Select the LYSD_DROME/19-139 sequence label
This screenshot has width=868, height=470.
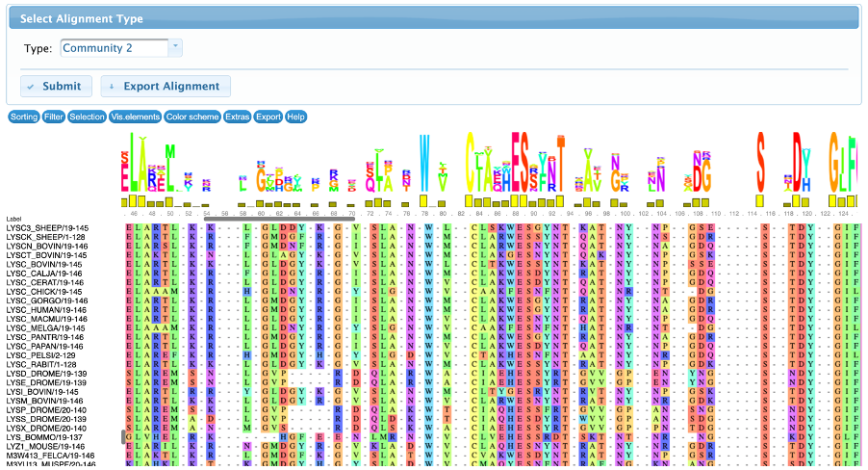(47, 373)
